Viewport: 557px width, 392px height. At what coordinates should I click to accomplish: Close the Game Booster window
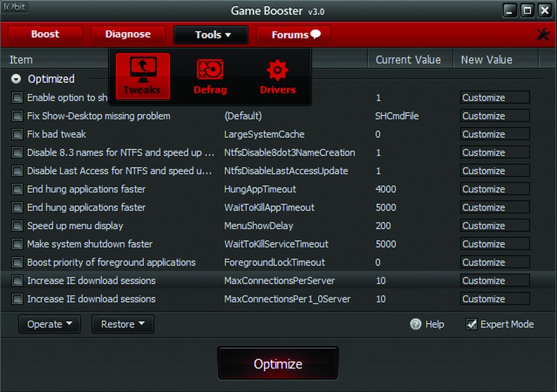point(544,10)
